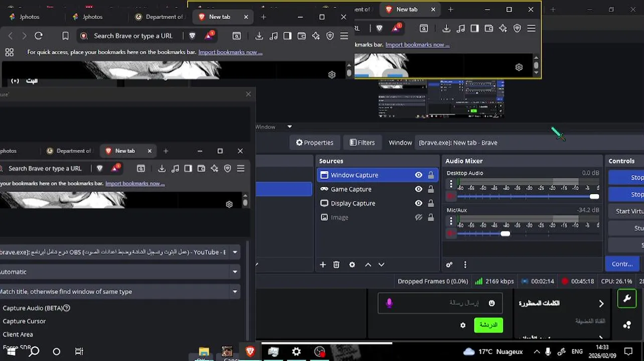The height and width of the screenshot is (361, 644).
Task: Open Filters for the selected source
Action: coord(362,142)
